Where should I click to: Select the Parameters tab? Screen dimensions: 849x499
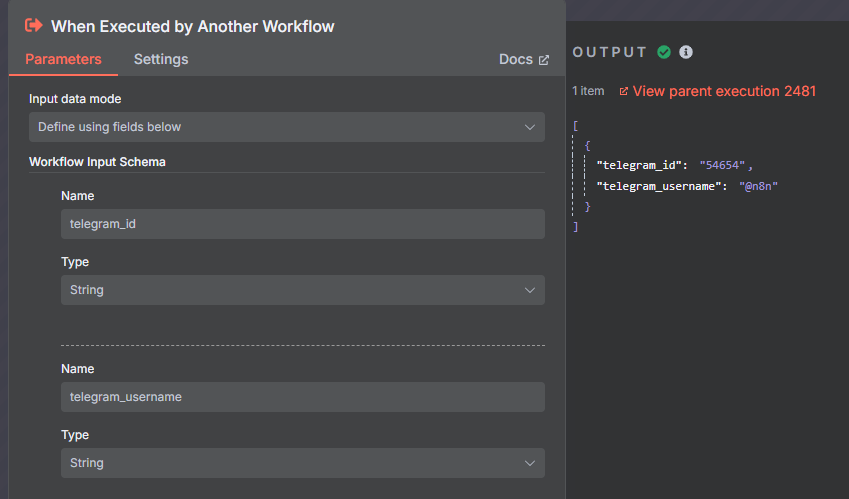click(x=63, y=59)
